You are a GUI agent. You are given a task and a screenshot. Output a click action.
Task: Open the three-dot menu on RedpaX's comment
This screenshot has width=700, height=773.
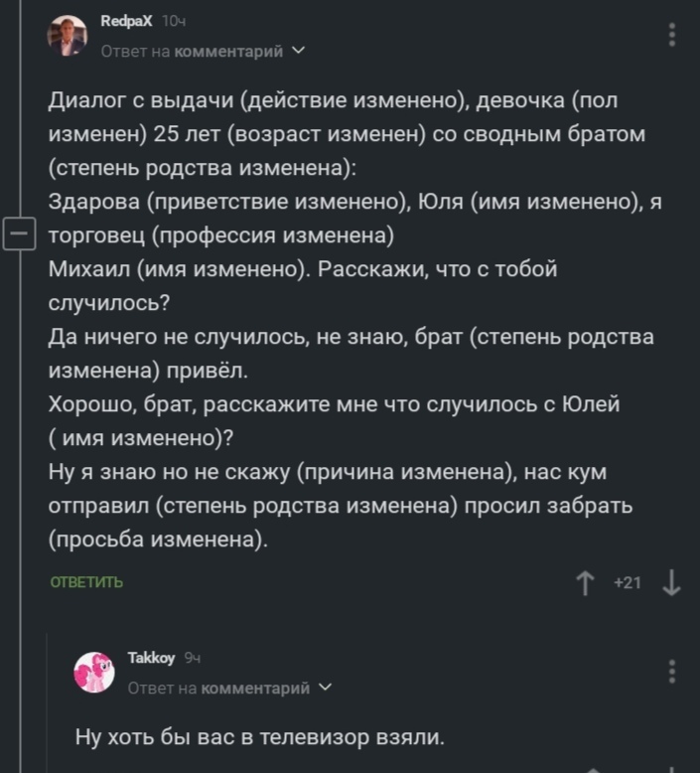[672, 36]
